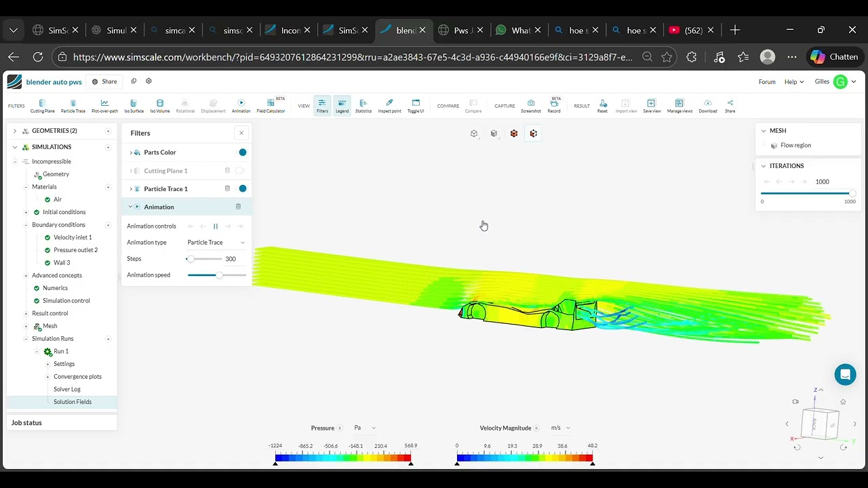The image size is (868, 488).
Task: Add an Iso Surface filter
Action: click(133, 106)
